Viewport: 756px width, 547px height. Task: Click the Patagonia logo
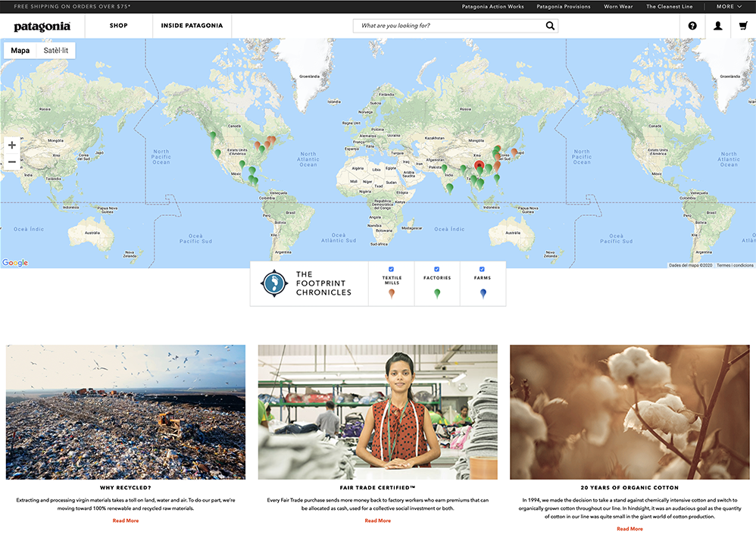(x=42, y=27)
